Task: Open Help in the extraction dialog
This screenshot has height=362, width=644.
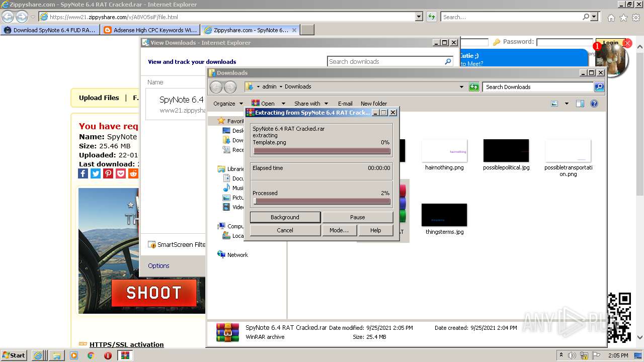Action: (375, 230)
